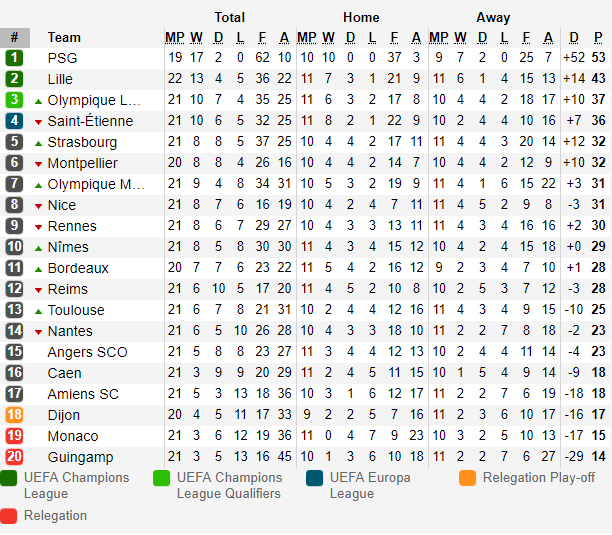Click the green rank 1 badge for PSG

[14, 58]
